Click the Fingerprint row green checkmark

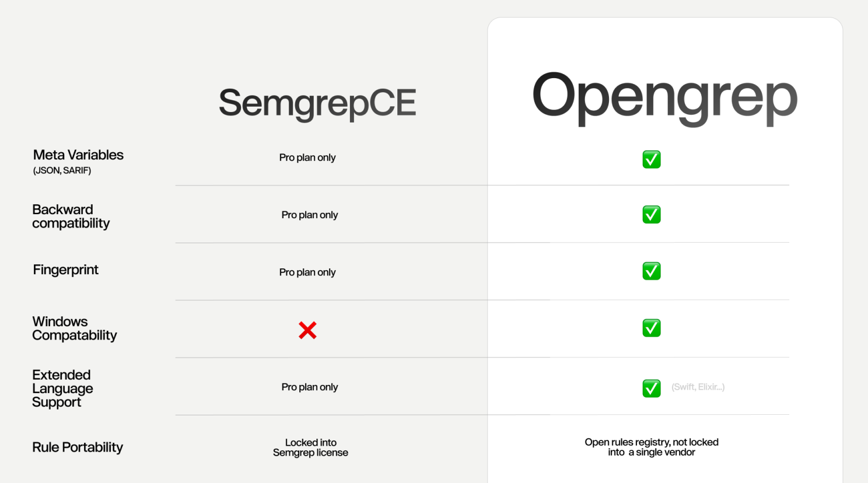point(652,271)
